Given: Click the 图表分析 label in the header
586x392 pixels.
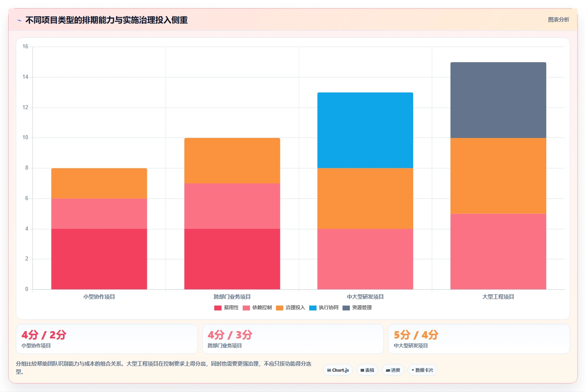Looking at the screenshot, I should 558,19.
